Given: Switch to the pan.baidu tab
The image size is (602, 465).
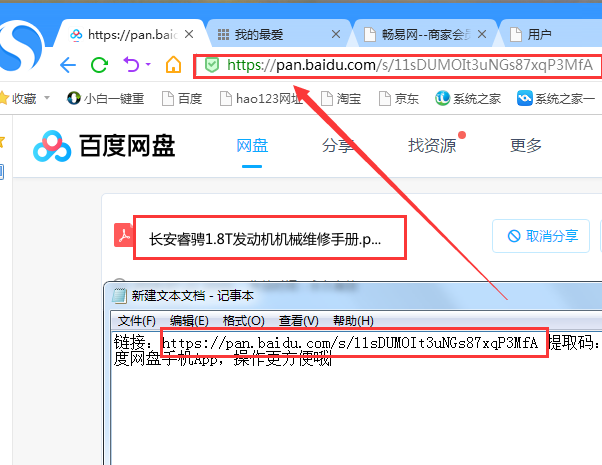Looking at the screenshot, I should [132, 35].
